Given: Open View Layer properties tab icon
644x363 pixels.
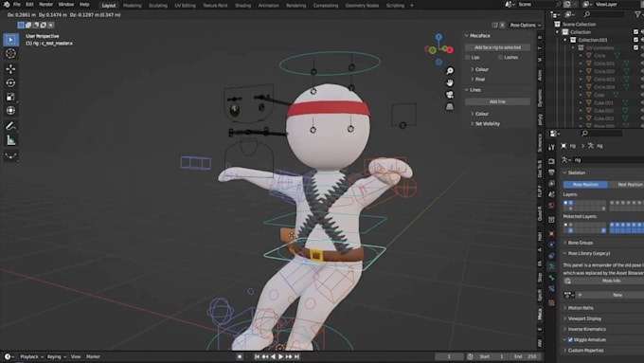Looking at the screenshot, I should [551, 183].
